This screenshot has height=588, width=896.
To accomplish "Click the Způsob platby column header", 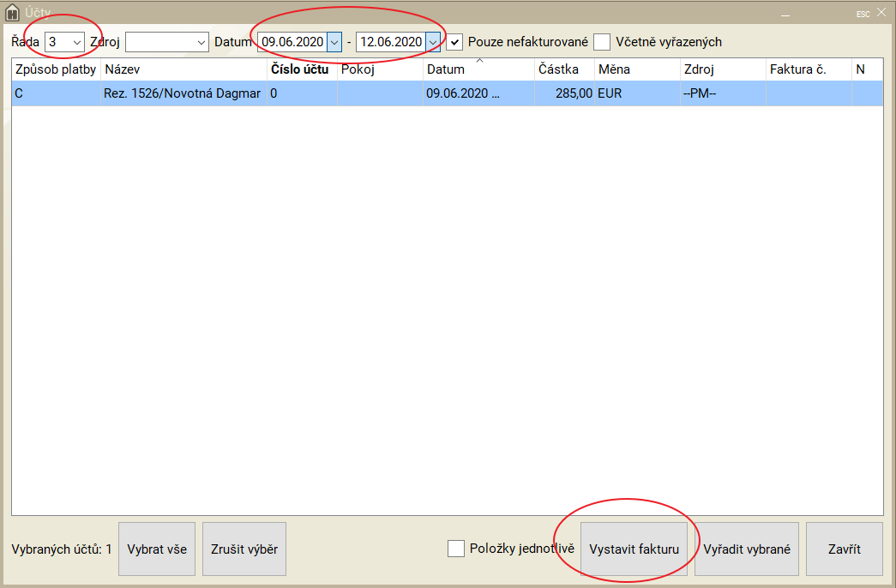I will [56, 69].
